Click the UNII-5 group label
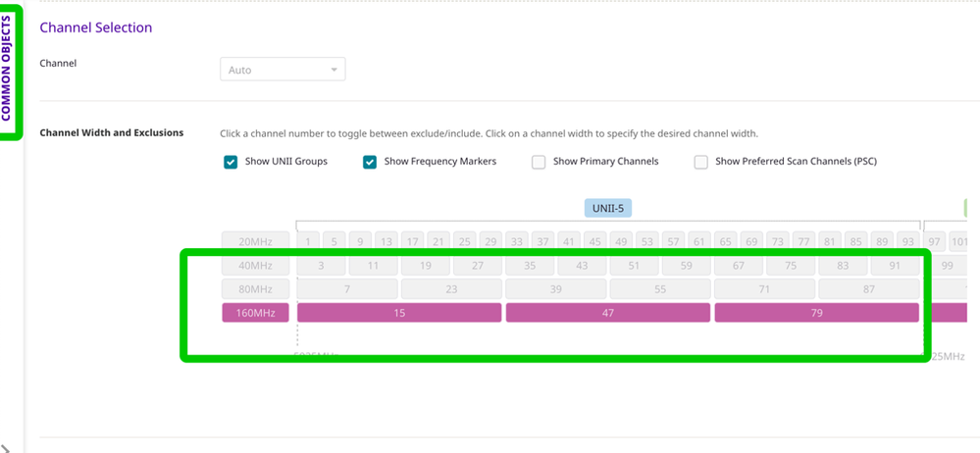 point(608,208)
